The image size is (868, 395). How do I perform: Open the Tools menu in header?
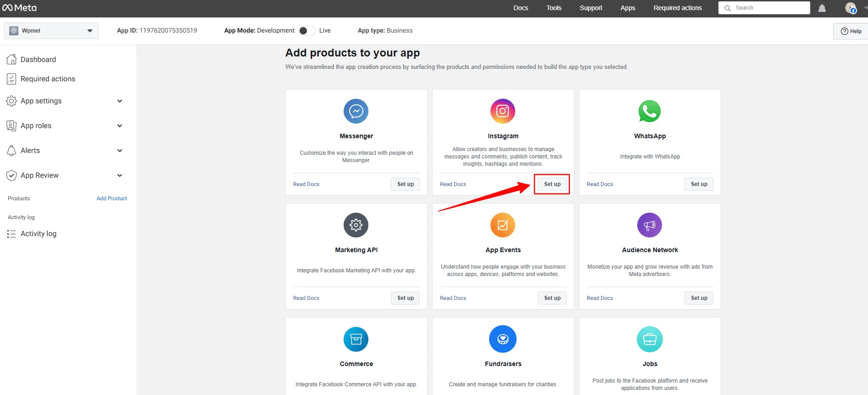click(x=554, y=8)
